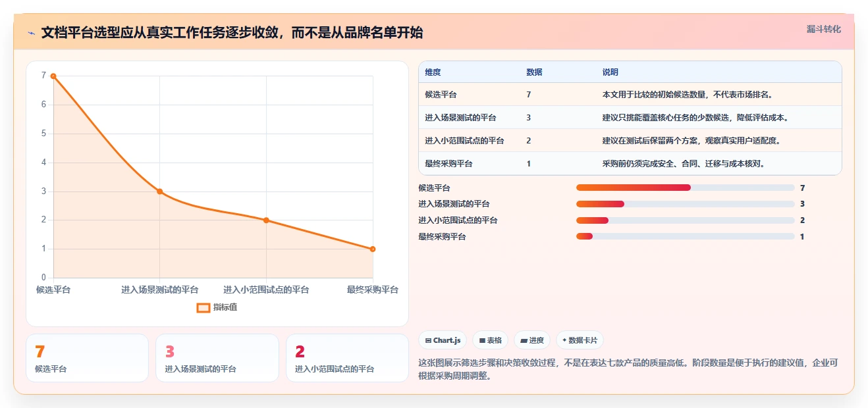Screen dimensions: 868x408
Task: Select the 表格 tag
Action: click(490, 340)
